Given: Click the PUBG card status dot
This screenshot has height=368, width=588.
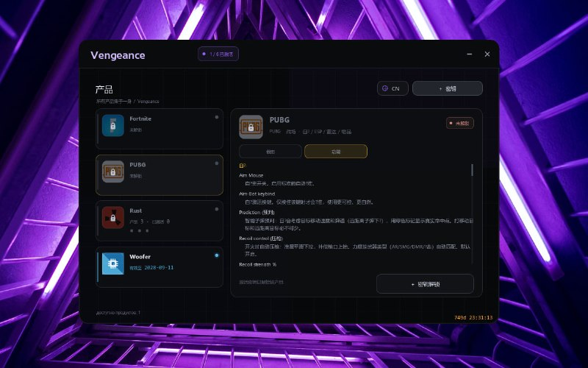Looking at the screenshot, I should click(216, 163).
